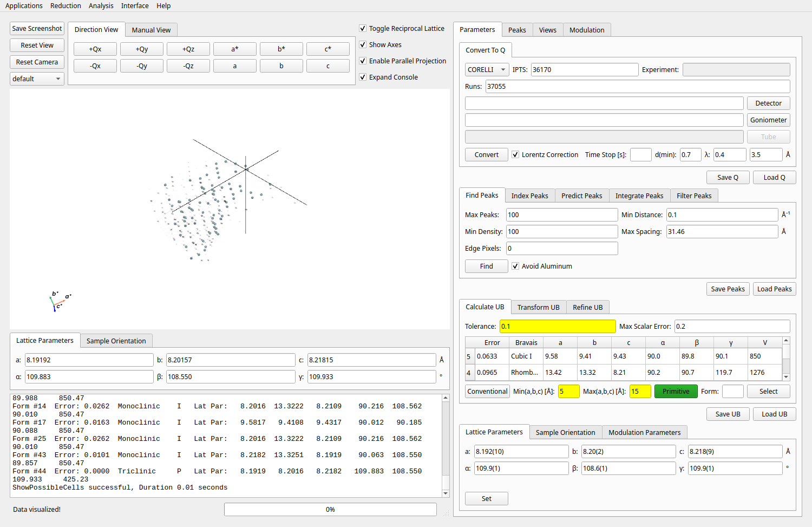Viewport: 812px width, 527px height.
Task: View along +Qz direction
Action: click(188, 49)
